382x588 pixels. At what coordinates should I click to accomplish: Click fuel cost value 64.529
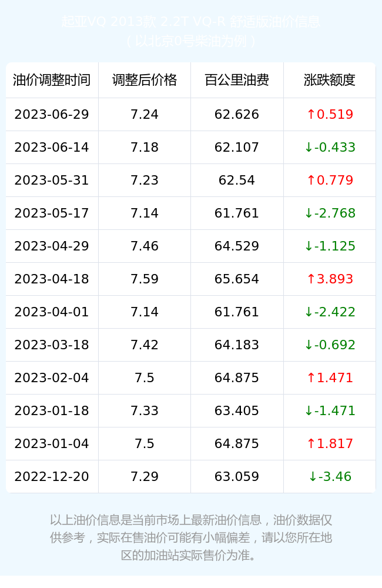tap(237, 246)
